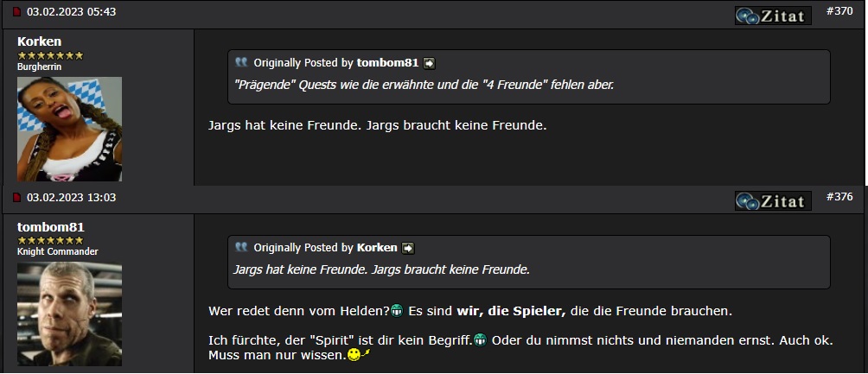The image size is (868, 374).
Task: Open the permalink for post #370
Action: (839, 11)
